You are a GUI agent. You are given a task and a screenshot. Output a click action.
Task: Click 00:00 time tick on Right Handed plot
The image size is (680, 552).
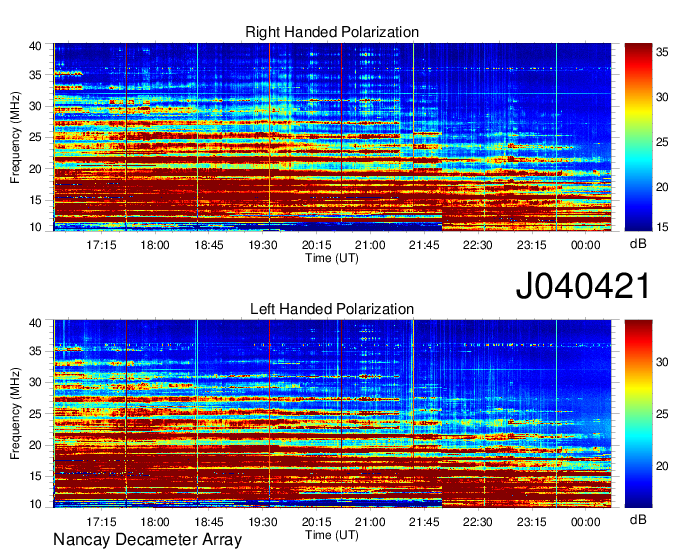[x=585, y=245]
